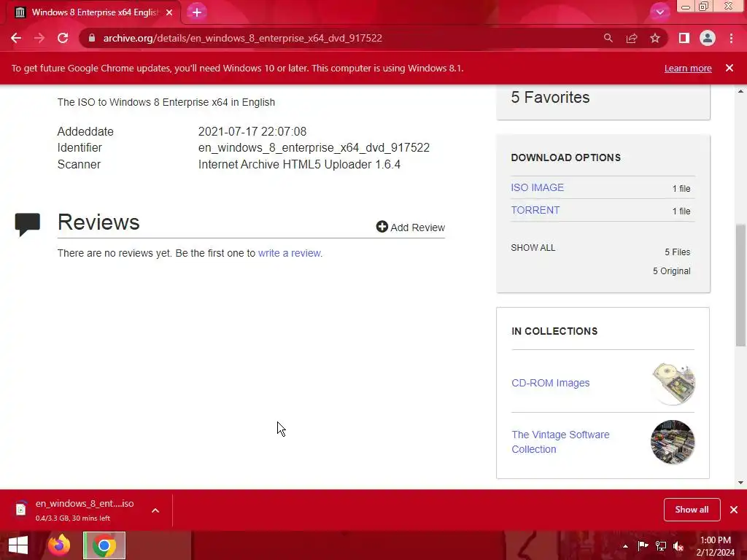747x560 pixels.
Task: Select the identifier value en_windows_8_enterprise_x64_dvd_917522
Action: 314,147
